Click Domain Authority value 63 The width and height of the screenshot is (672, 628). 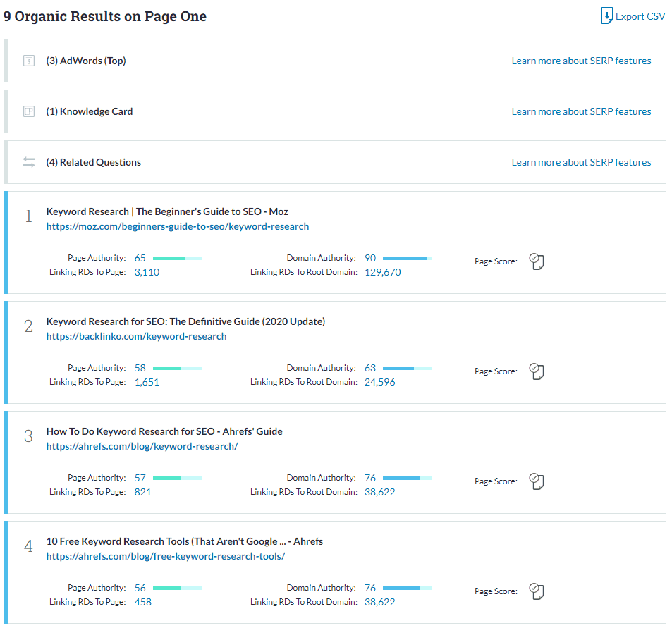tap(370, 368)
